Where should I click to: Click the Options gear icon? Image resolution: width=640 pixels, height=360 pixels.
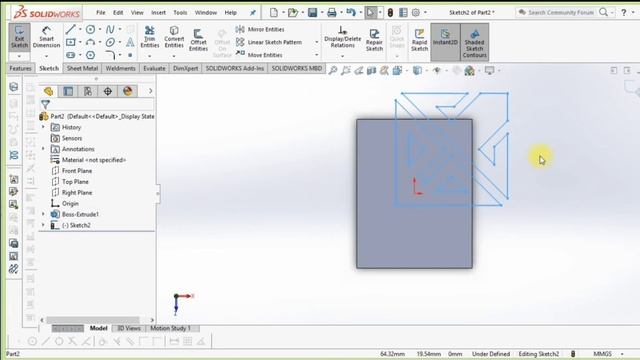click(x=416, y=13)
